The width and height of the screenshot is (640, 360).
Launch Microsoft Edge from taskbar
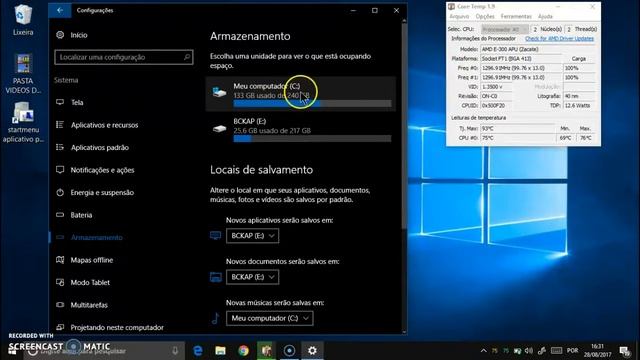[198, 351]
